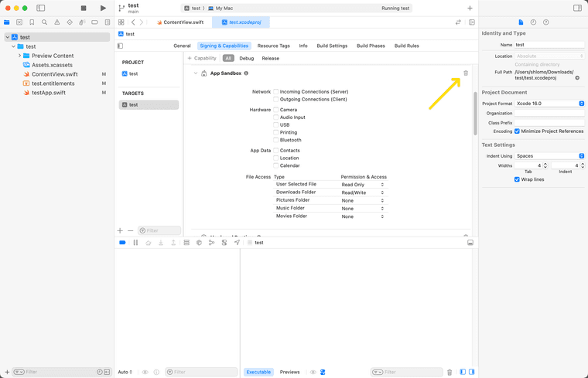Run the project with the play button

103,8
